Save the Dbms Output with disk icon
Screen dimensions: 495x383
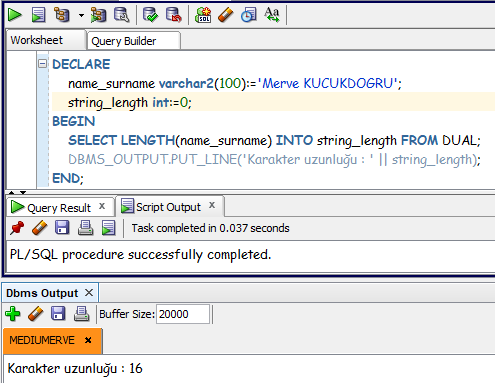(x=58, y=314)
